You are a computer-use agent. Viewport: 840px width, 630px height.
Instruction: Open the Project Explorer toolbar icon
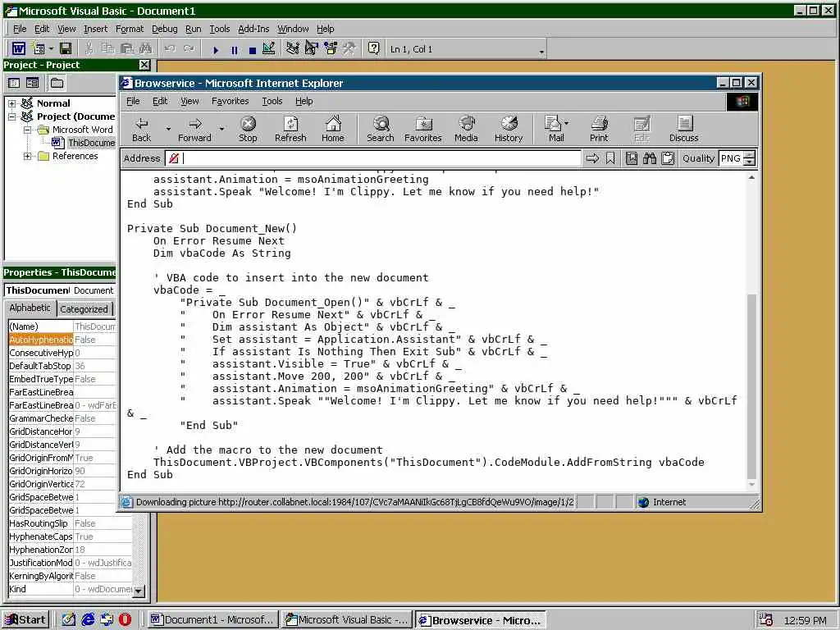tap(293, 48)
